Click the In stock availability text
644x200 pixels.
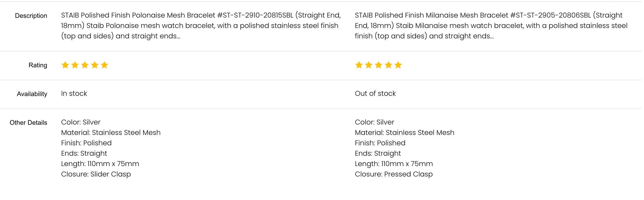coord(74,94)
